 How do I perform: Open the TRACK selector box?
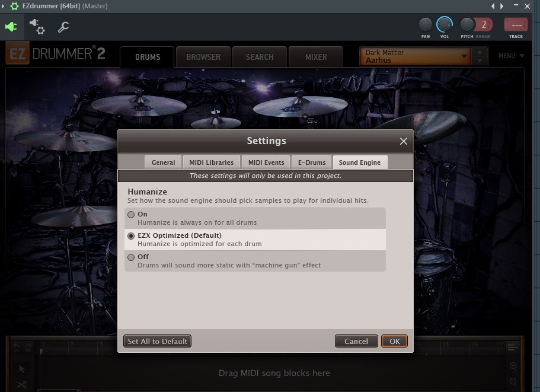pos(516,25)
